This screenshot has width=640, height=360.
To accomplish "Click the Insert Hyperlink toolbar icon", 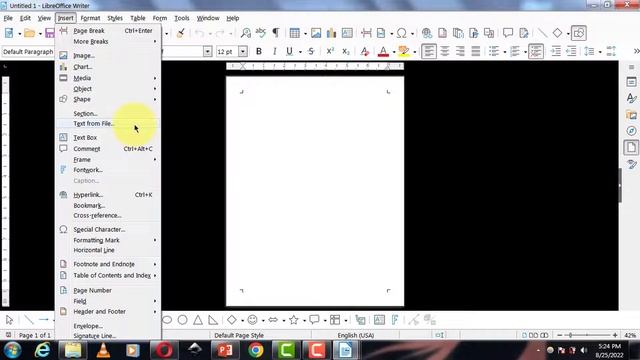I will [427, 33].
